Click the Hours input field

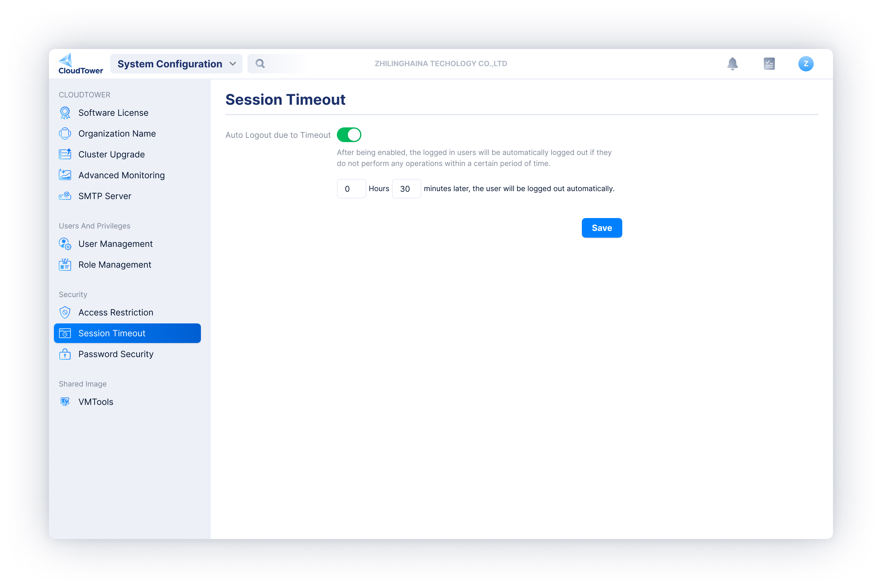point(351,189)
